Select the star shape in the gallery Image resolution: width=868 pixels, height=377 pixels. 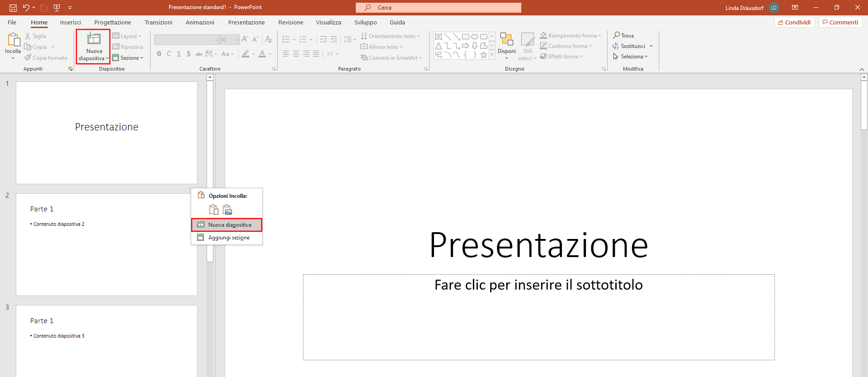tap(484, 55)
